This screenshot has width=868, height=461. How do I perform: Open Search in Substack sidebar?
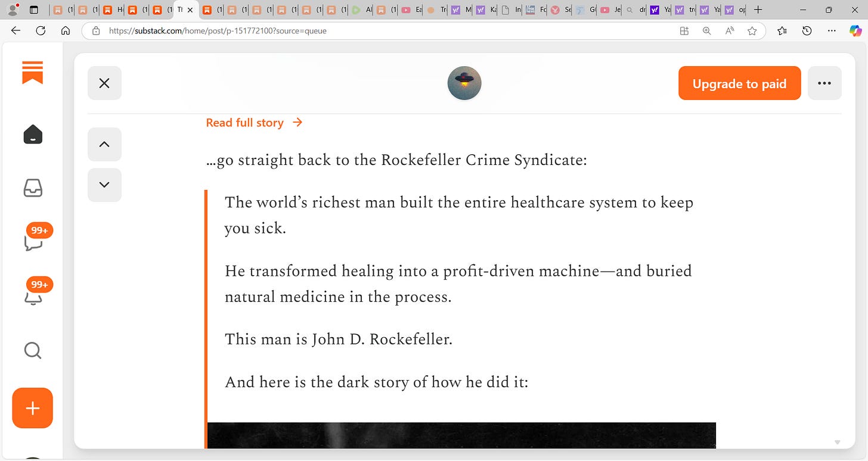tap(33, 350)
